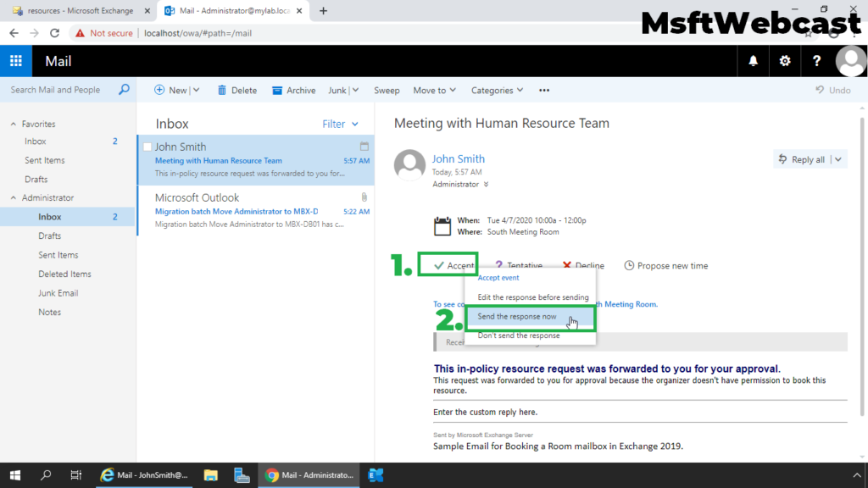Open the Move to dropdown

point(435,90)
